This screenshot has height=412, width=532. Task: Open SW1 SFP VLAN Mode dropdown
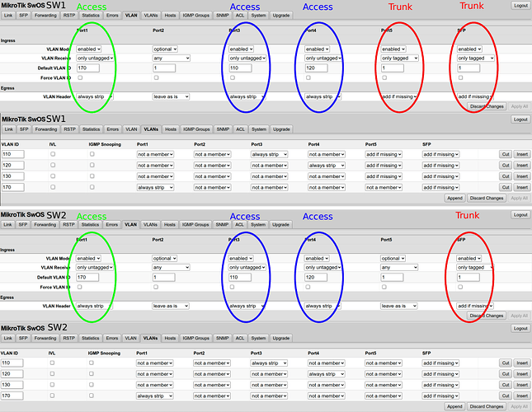tap(469, 49)
